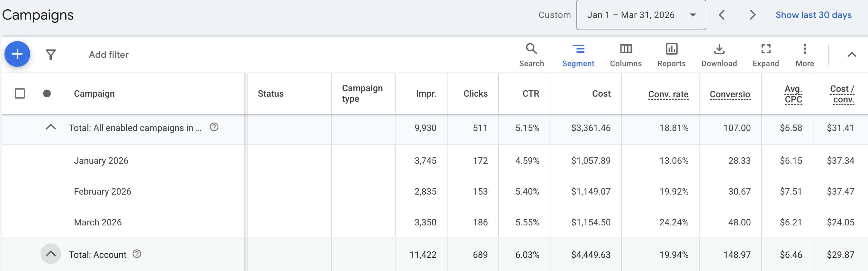Click March conversions value 48.00
868x271 pixels.
coord(739,222)
